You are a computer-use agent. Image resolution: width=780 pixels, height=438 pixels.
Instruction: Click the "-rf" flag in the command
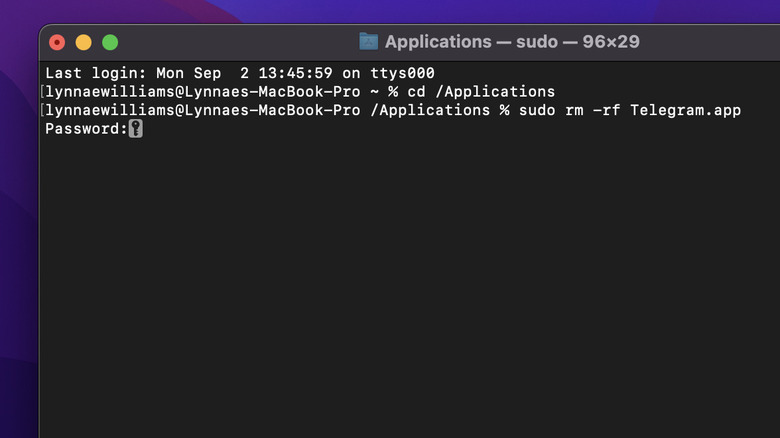coord(607,110)
